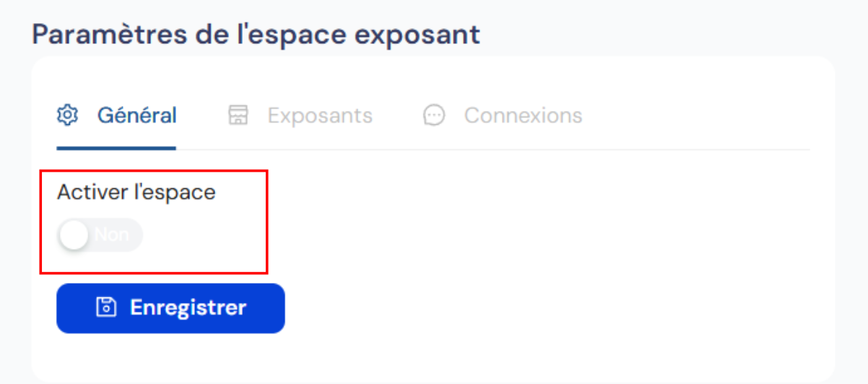The image size is (868, 384).
Task: Select the Général tab label
Action: [137, 115]
